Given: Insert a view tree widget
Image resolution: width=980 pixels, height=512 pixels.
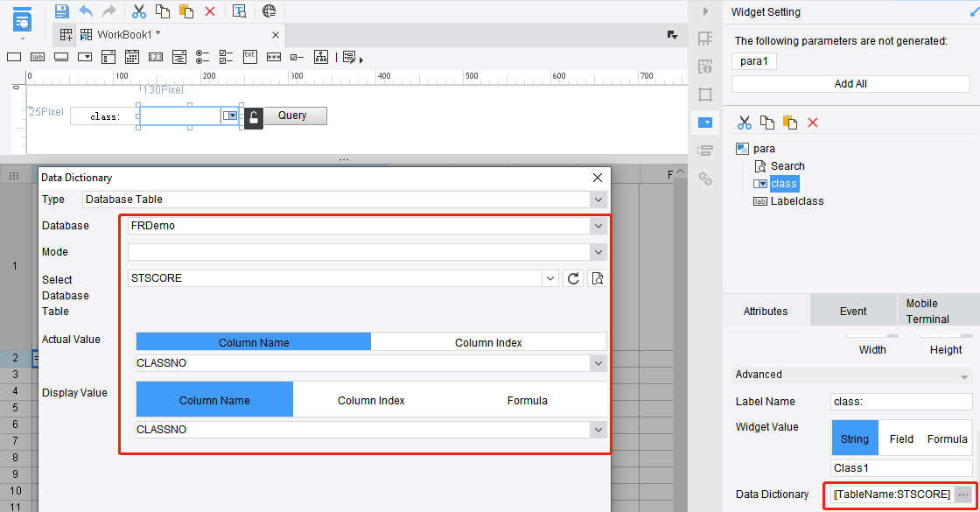Looking at the screenshot, I should pos(320,57).
